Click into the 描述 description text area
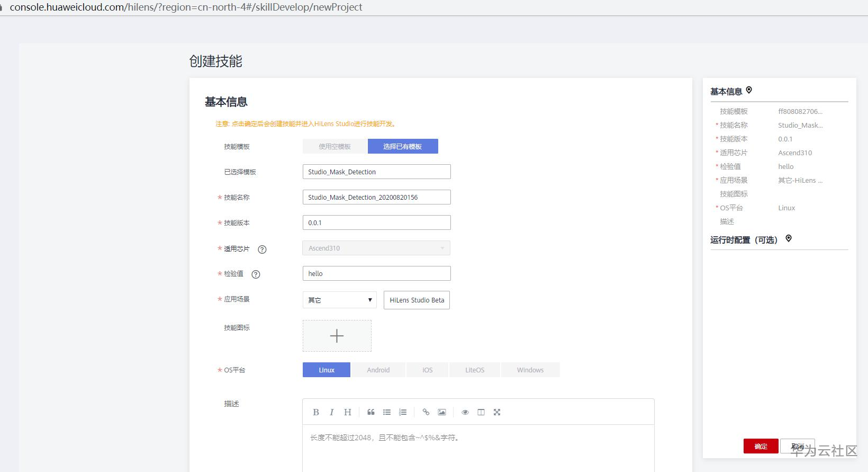The height and width of the screenshot is (472, 868). 478,448
